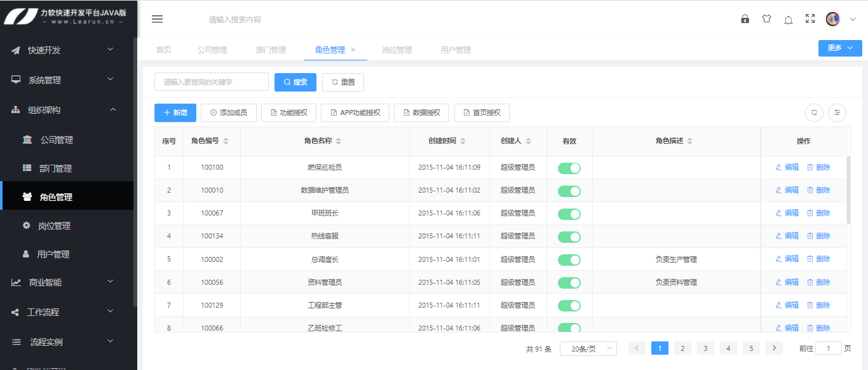868x370 pixels.
Task: Select 部门管理 in the sidebar
Action: (56, 168)
